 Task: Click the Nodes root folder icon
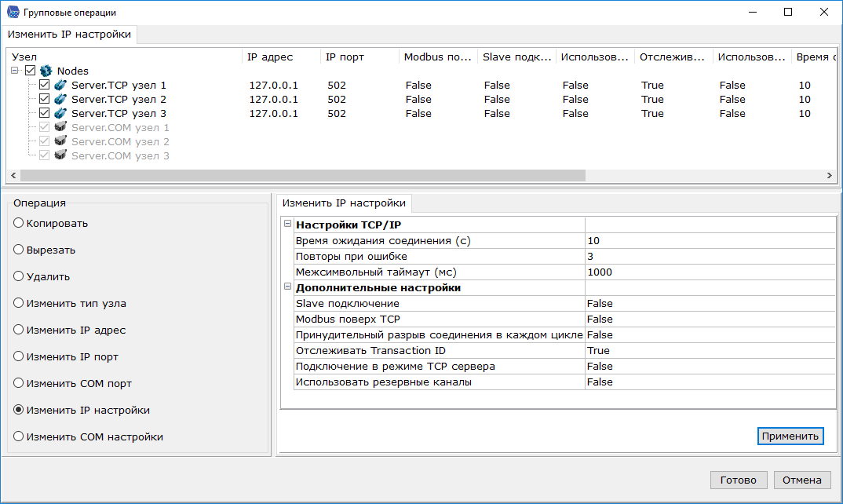pyautogui.click(x=46, y=70)
